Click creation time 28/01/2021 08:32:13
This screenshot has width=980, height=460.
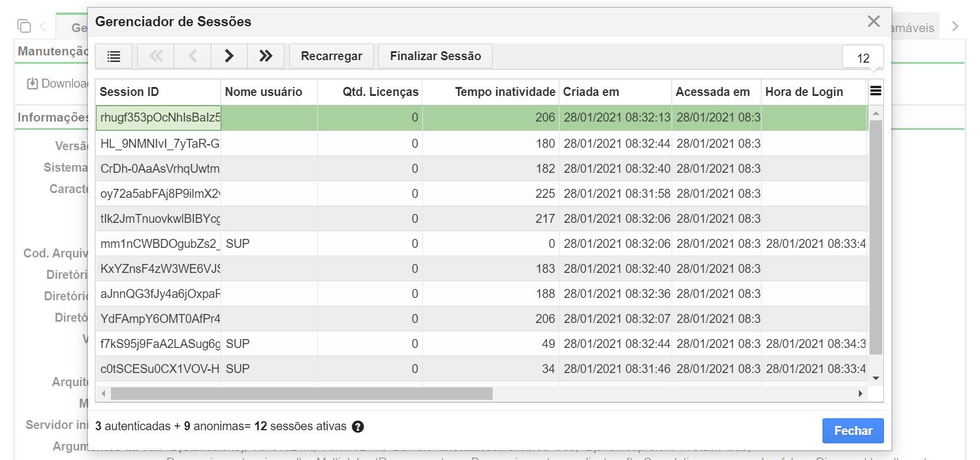coord(617,117)
